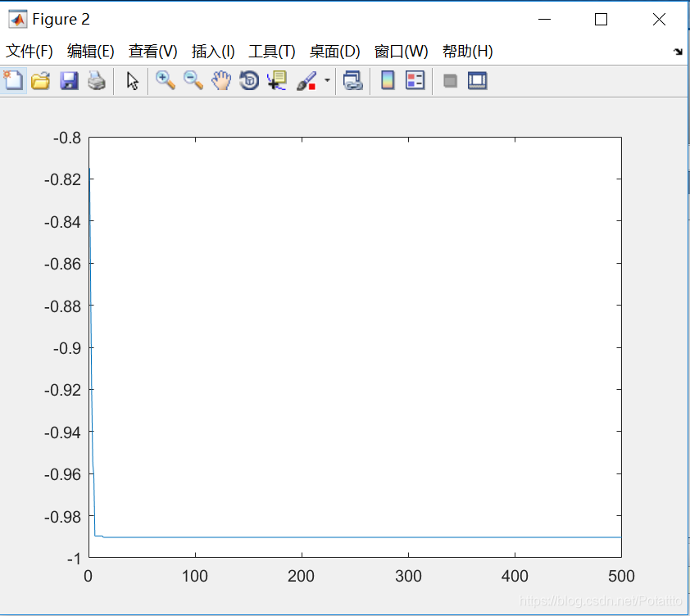Print the figure using the printer icon
The height and width of the screenshot is (616, 690).
tap(97, 81)
